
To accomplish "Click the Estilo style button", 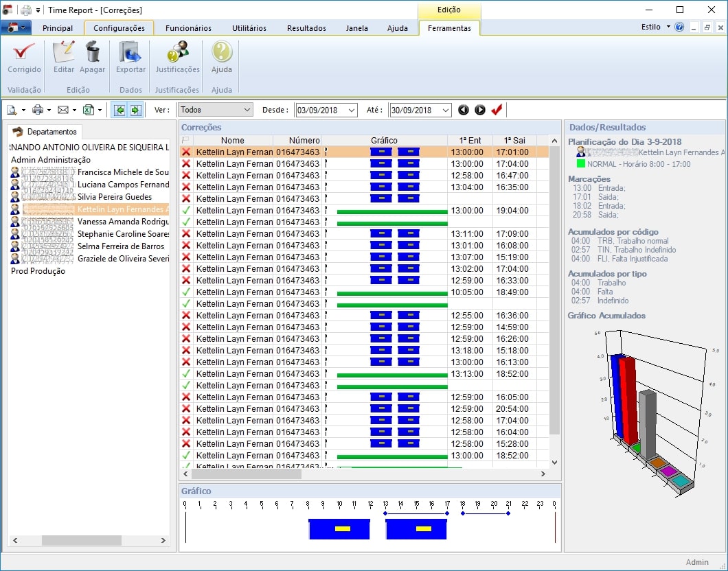I will coord(650,27).
